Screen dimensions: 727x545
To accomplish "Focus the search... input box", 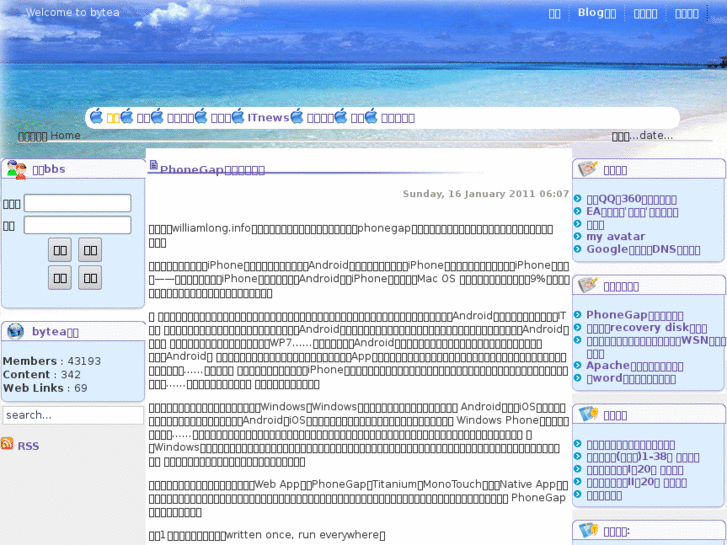I will pyautogui.click(x=73, y=415).
